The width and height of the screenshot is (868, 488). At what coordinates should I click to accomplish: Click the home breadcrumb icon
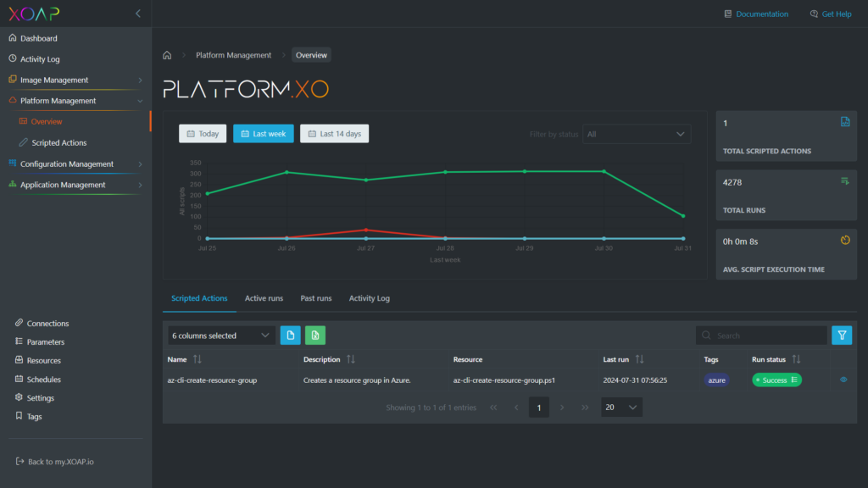click(x=167, y=55)
